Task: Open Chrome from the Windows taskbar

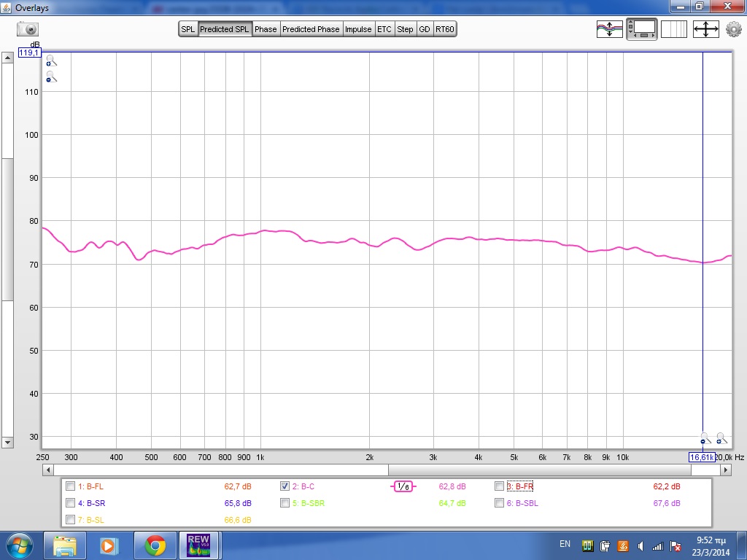Action: [155, 545]
